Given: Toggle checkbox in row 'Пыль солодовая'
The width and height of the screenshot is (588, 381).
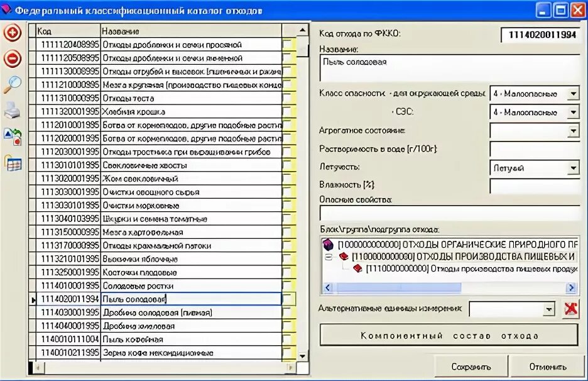Looking at the screenshot, I should click(x=288, y=299).
